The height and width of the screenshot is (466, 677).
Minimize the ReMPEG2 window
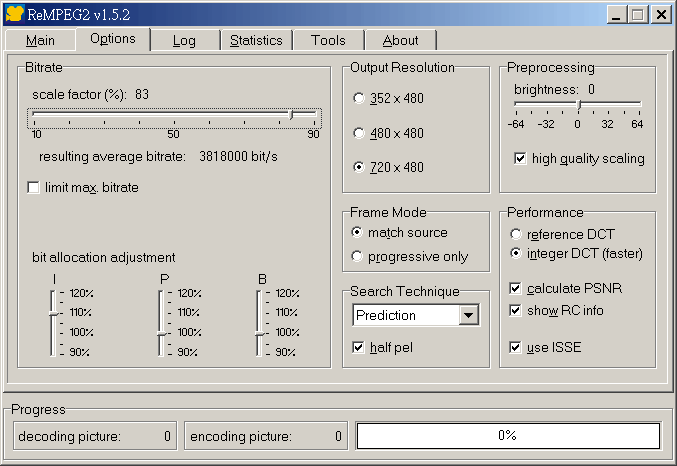click(x=617, y=15)
